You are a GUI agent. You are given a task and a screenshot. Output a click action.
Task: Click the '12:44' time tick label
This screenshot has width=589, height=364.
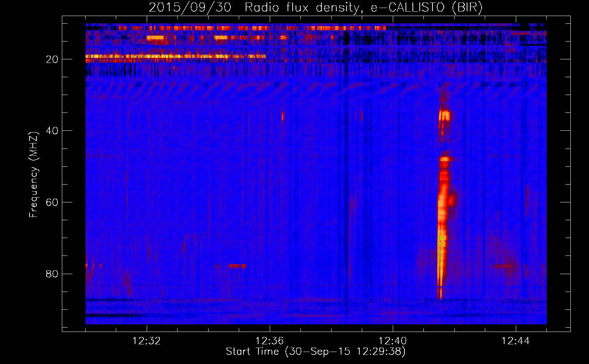tap(516, 341)
